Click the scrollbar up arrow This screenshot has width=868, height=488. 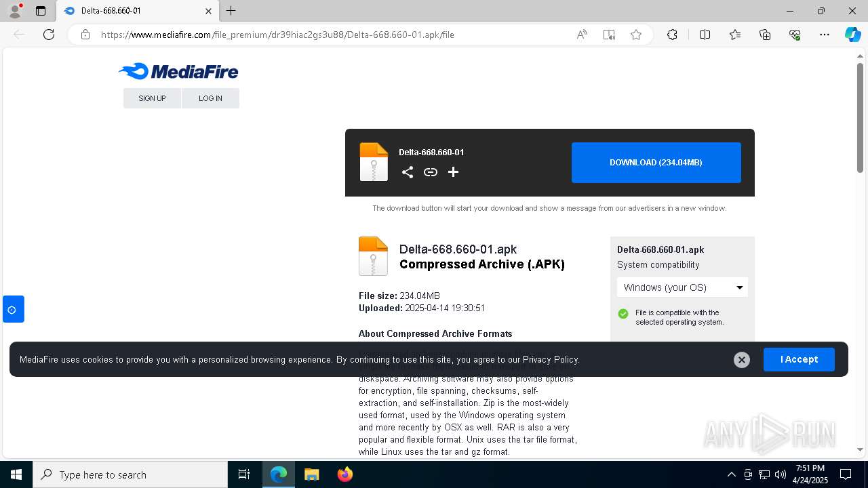click(860, 55)
